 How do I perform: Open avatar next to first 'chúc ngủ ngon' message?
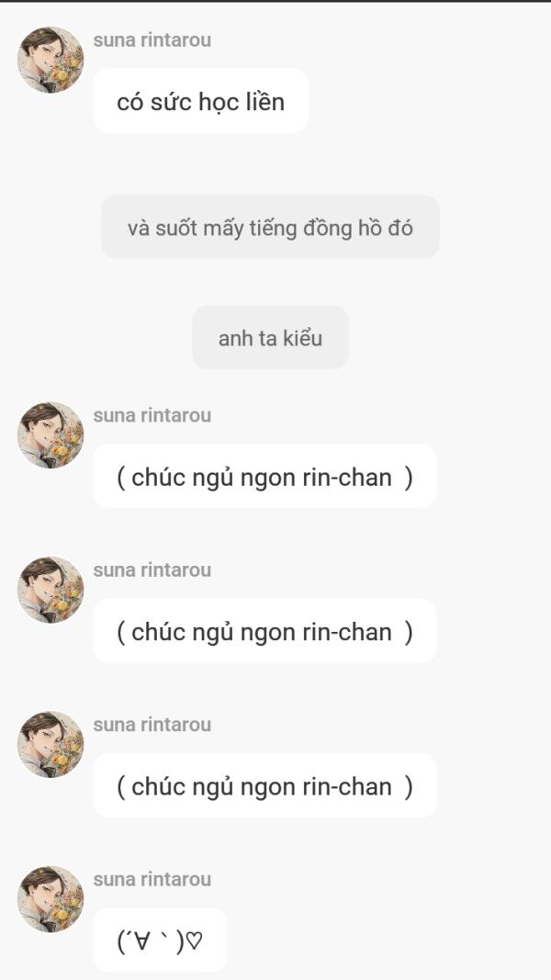[x=51, y=434]
